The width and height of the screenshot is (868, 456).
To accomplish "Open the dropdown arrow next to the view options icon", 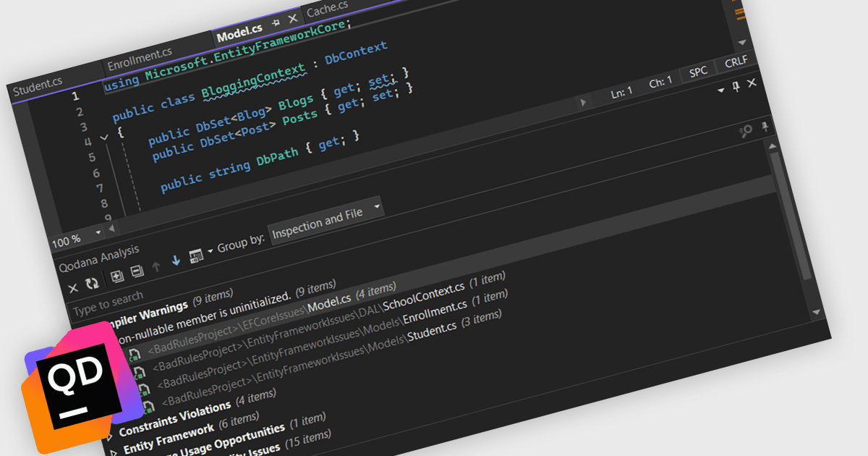I will tap(210, 251).
